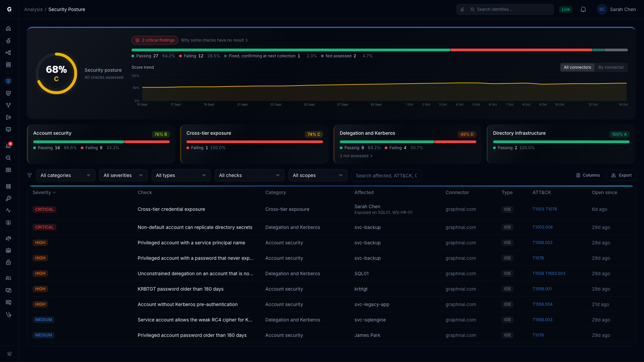
Task: Click the stethoscope health sidebar icon
Action: coord(9,314)
